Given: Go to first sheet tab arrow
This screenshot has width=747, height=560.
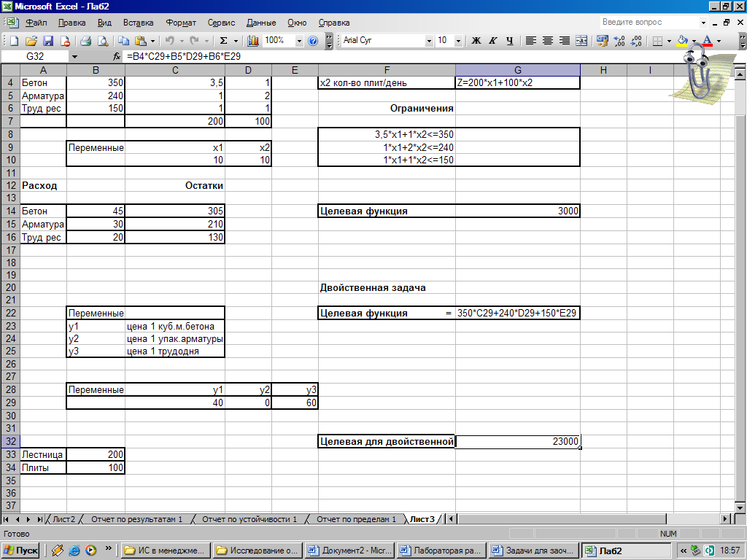Looking at the screenshot, I should [7, 519].
